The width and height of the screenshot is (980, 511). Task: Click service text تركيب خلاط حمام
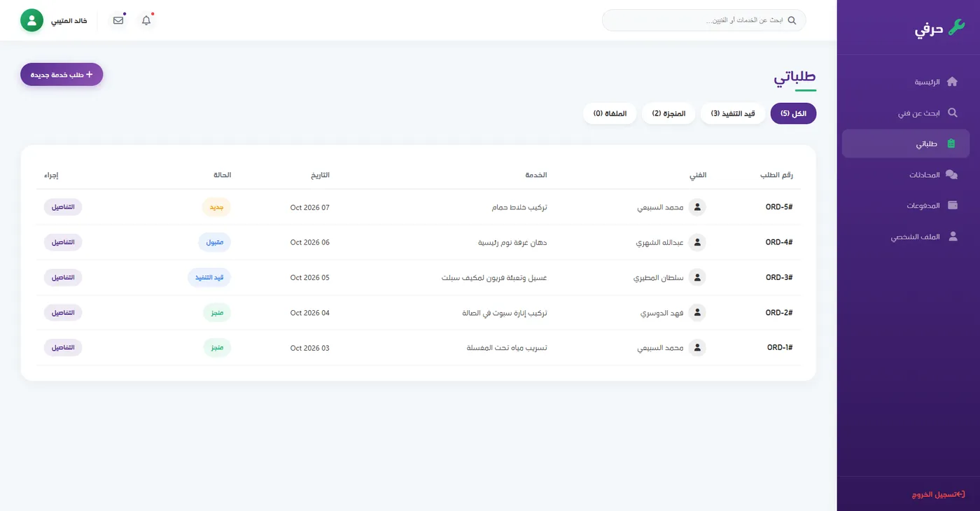pos(519,207)
